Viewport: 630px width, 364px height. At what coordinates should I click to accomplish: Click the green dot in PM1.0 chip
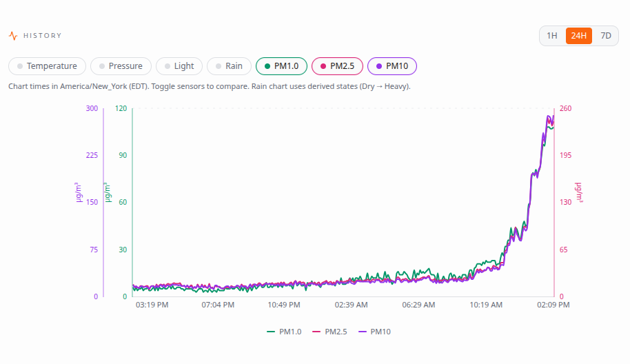267,66
